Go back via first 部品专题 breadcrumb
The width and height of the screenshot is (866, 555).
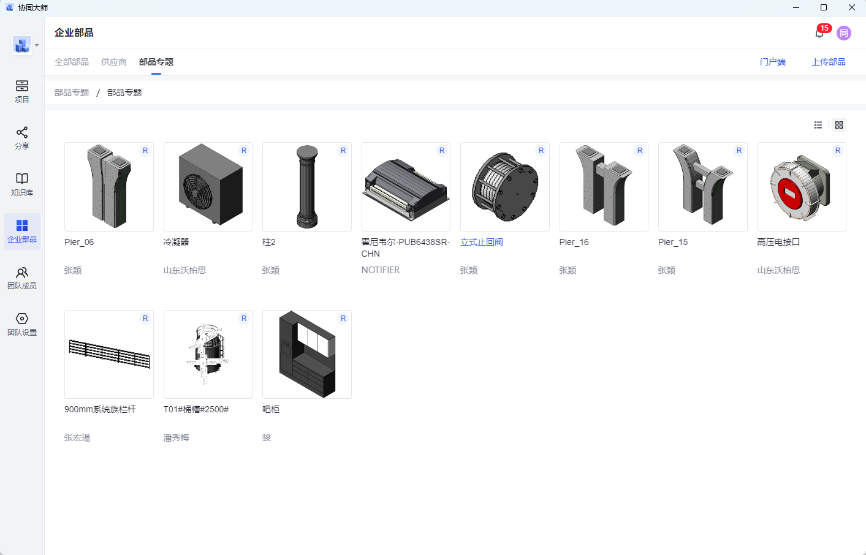coord(71,92)
